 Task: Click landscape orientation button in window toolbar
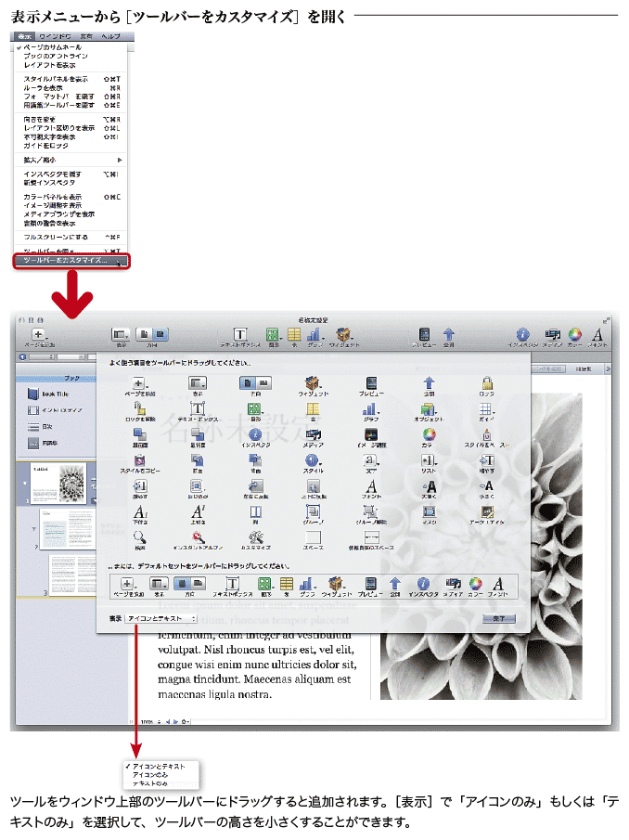(160, 335)
